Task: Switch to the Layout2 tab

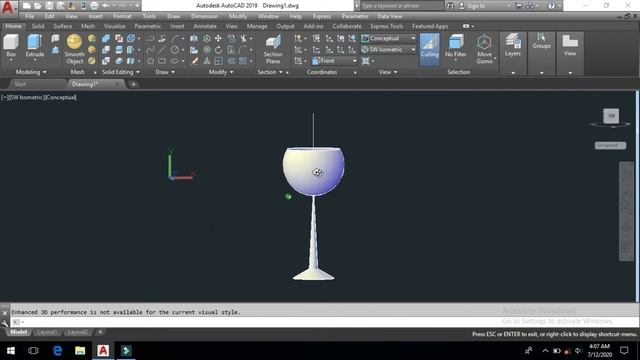Action: [77, 332]
